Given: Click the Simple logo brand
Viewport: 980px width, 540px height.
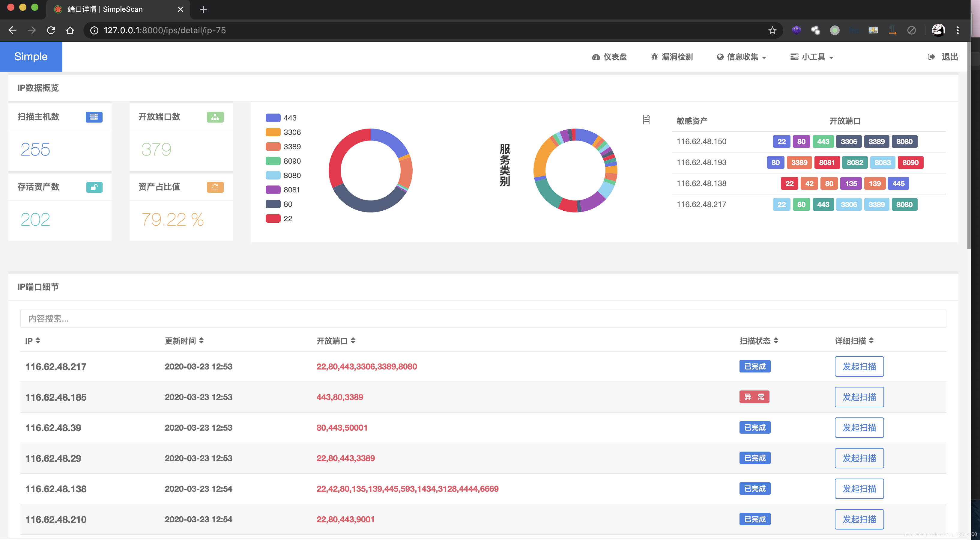Looking at the screenshot, I should [x=31, y=57].
